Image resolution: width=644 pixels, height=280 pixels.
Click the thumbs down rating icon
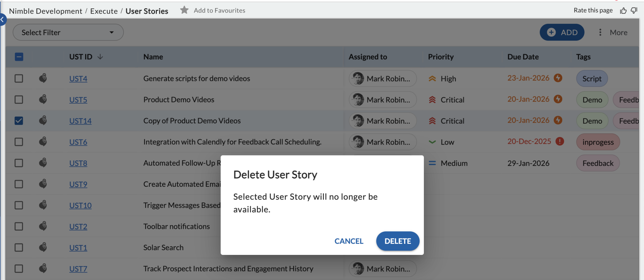[x=634, y=11]
